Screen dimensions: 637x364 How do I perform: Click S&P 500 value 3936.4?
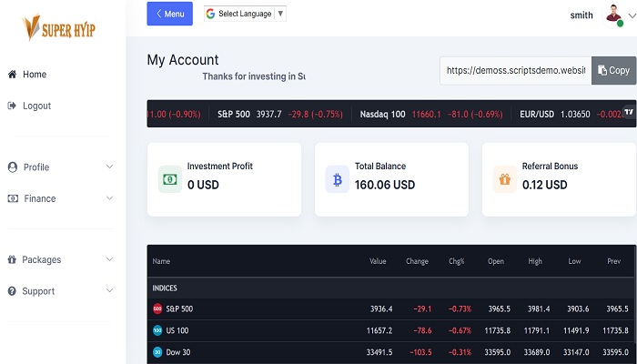point(381,308)
